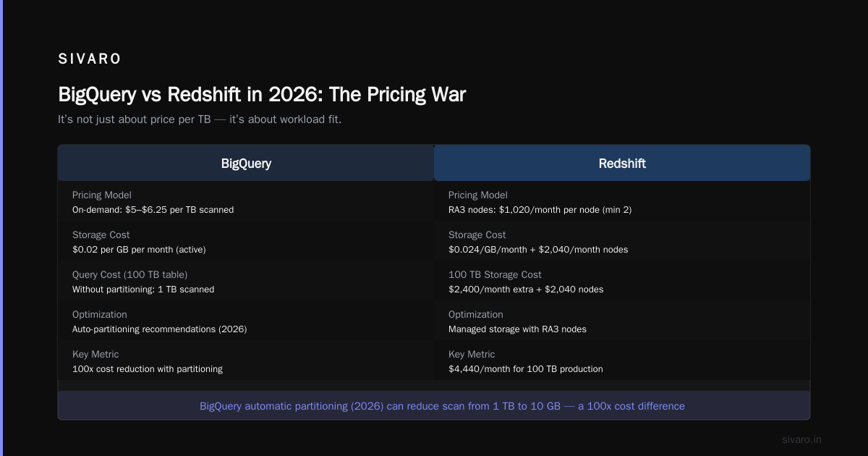Click the Redshift "Storage Cost" label
The width and height of the screenshot is (868, 456).
pos(477,235)
